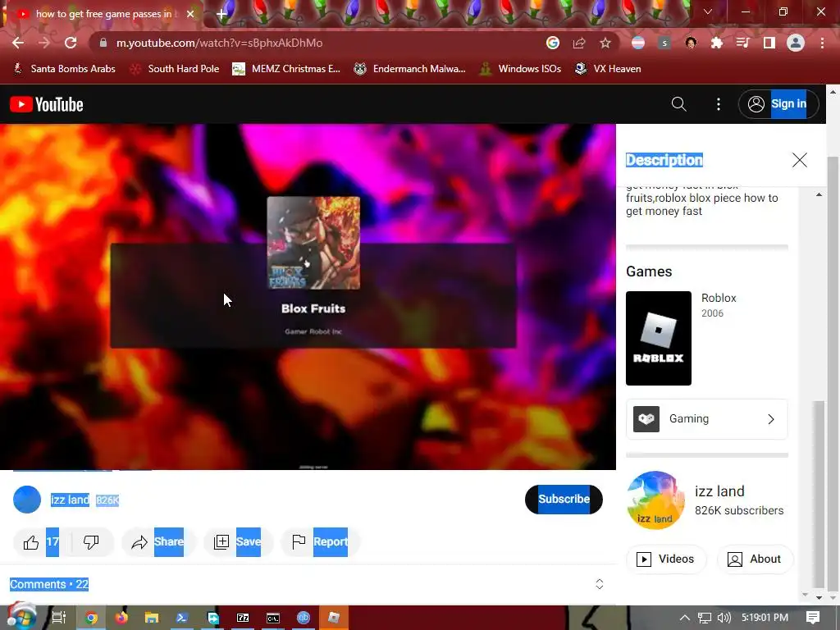
Task: Bookmark this page with star icon
Action: click(x=605, y=43)
